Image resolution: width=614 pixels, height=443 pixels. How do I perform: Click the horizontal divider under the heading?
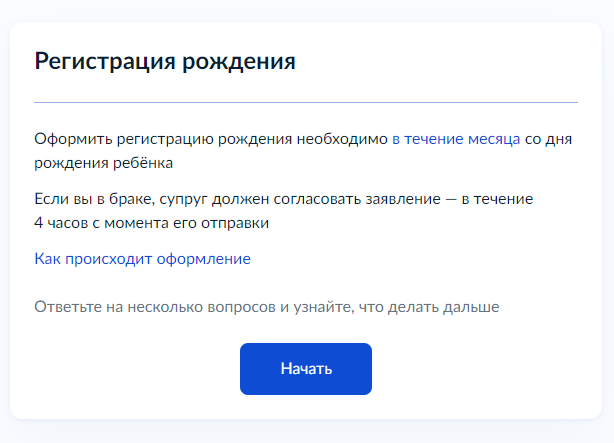tap(306, 103)
